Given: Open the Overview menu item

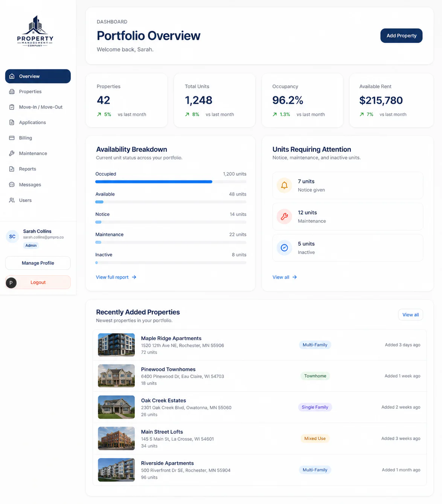Looking at the screenshot, I should point(38,76).
